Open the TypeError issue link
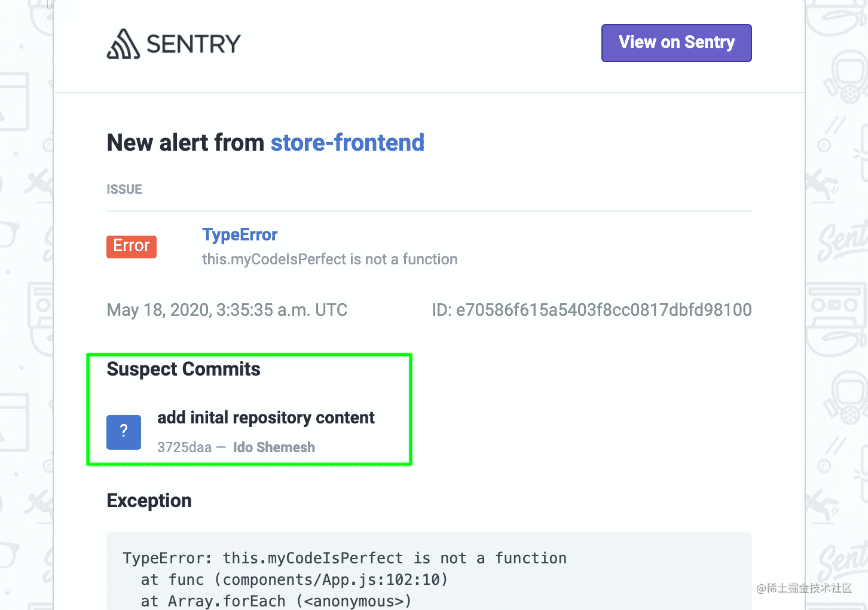868x610 pixels. click(x=240, y=234)
